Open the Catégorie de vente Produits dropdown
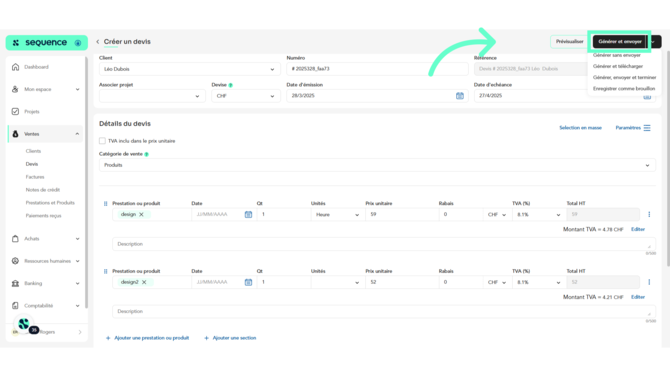 click(x=377, y=165)
